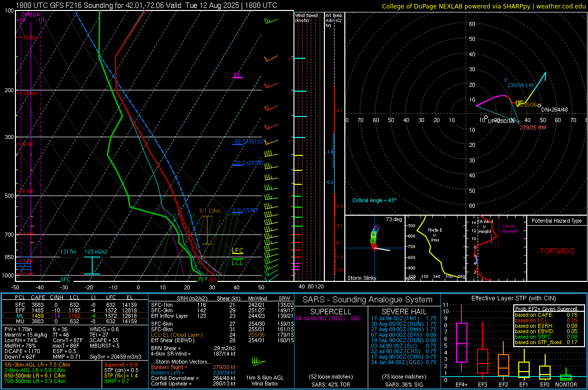This screenshot has width=588, height=390.
Task: Click the SFC parcel row label
Action: pos(20,305)
